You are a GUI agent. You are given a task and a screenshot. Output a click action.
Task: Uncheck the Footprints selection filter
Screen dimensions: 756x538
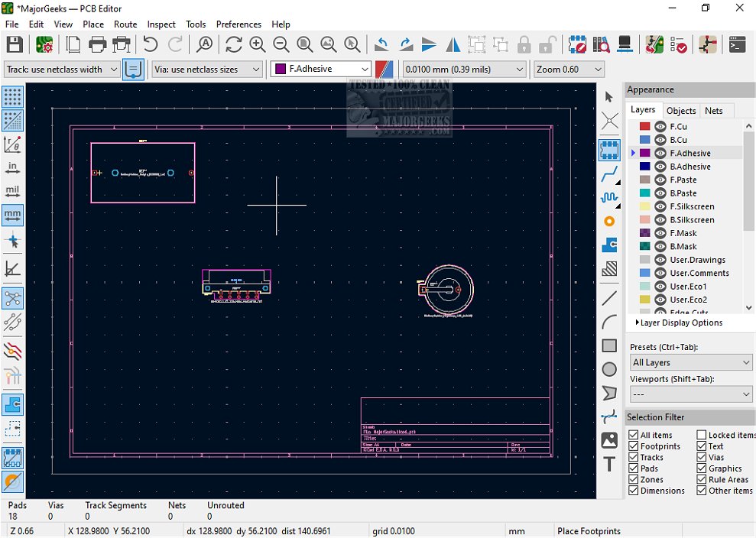tap(634, 446)
